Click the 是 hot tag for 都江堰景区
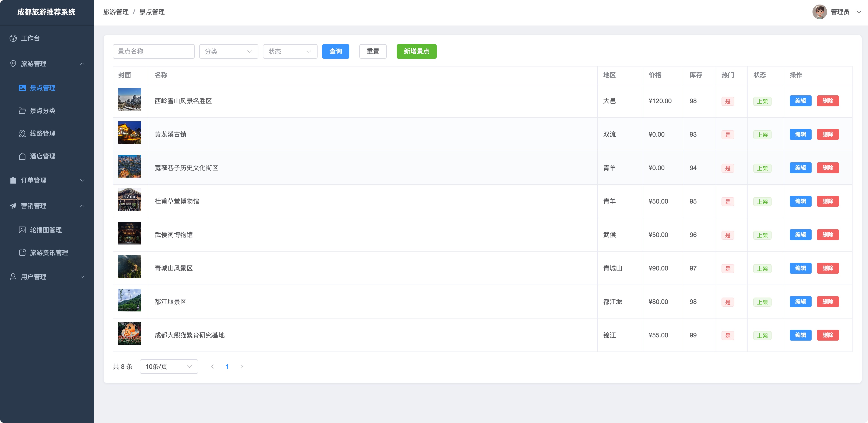 click(727, 302)
